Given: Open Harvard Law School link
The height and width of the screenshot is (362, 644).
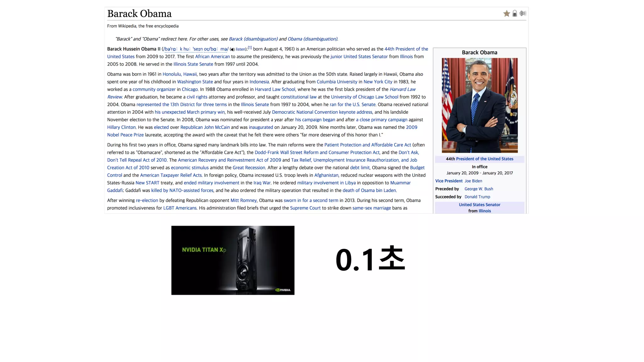Looking at the screenshot, I should tap(275, 89).
